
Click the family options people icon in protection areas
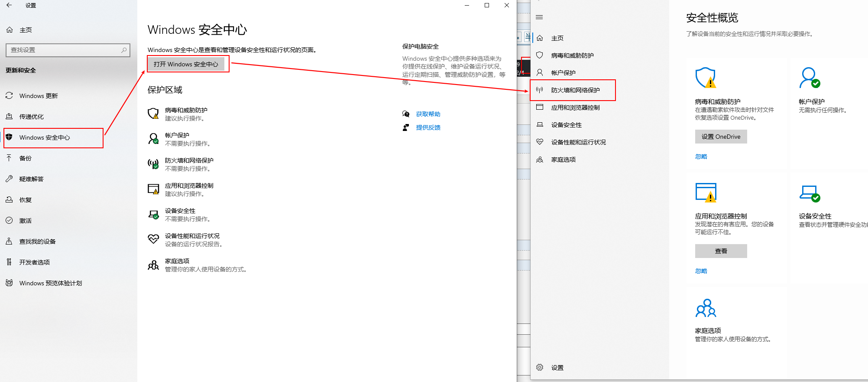(x=153, y=265)
